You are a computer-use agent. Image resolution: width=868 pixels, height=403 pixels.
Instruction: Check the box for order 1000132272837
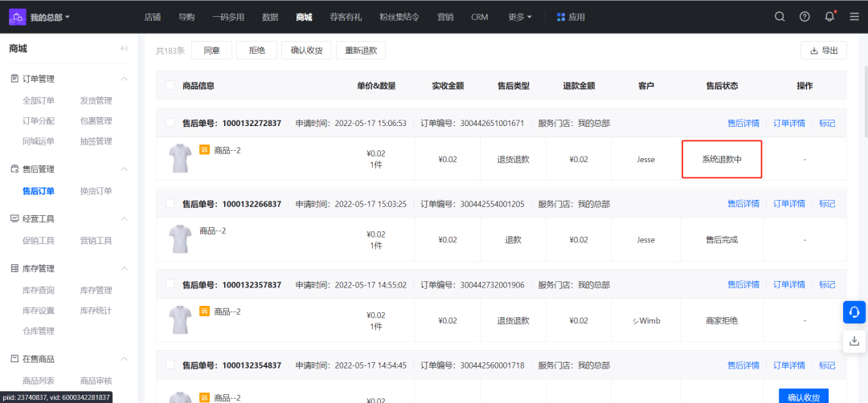coord(170,123)
